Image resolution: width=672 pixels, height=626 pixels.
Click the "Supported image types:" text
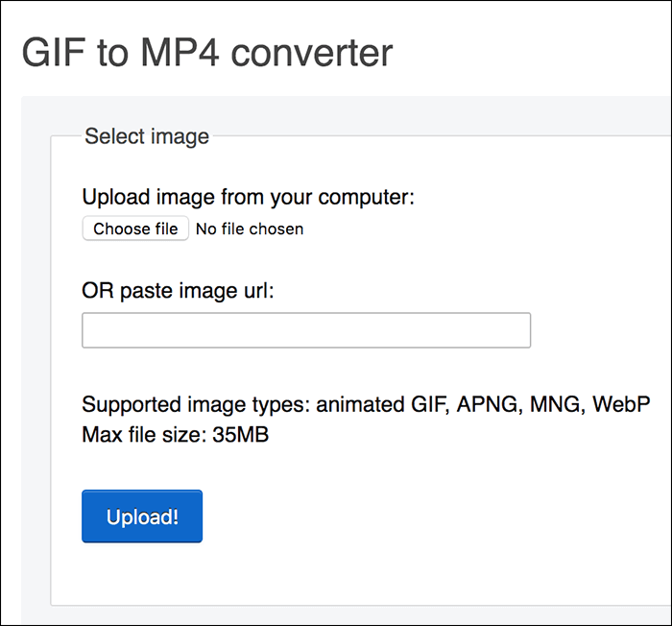[x=195, y=404]
